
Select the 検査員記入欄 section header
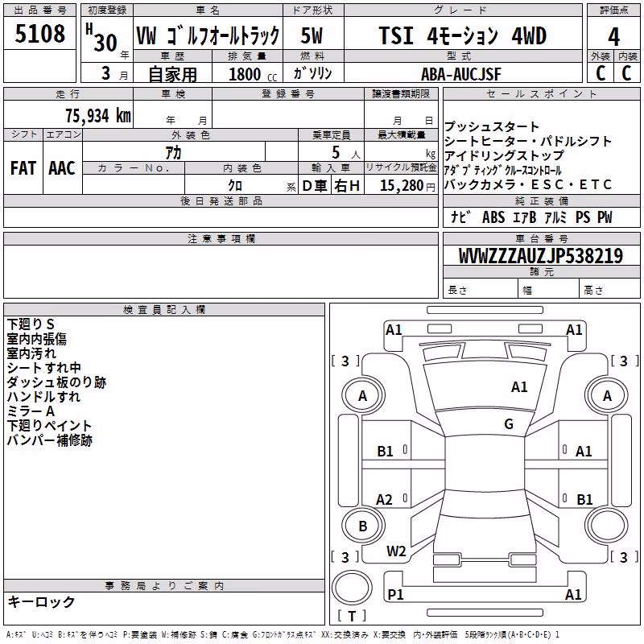[x=164, y=310]
